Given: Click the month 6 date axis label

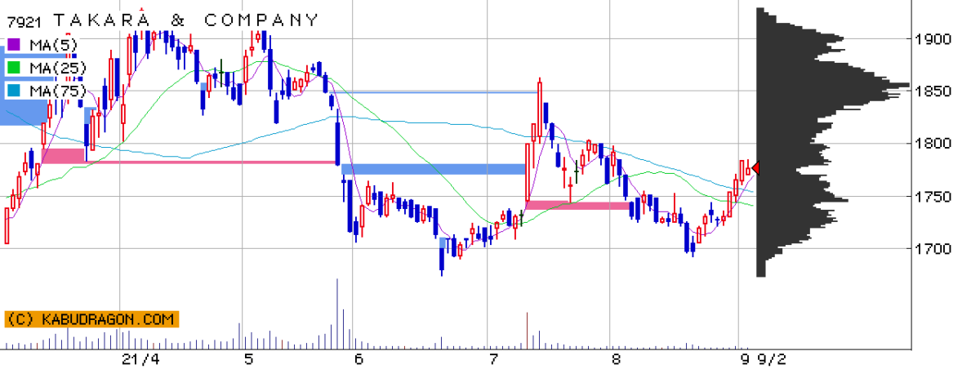Looking at the screenshot, I should [x=359, y=359].
